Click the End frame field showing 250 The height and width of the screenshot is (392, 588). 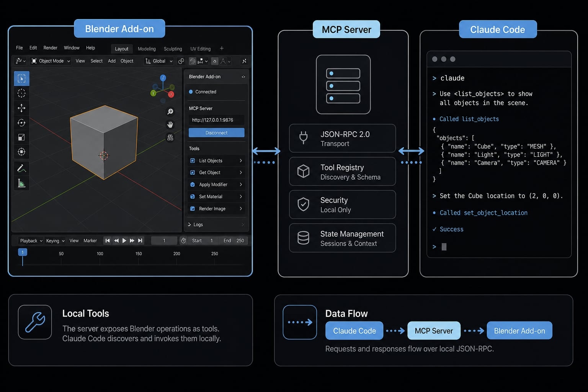tap(234, 241)
